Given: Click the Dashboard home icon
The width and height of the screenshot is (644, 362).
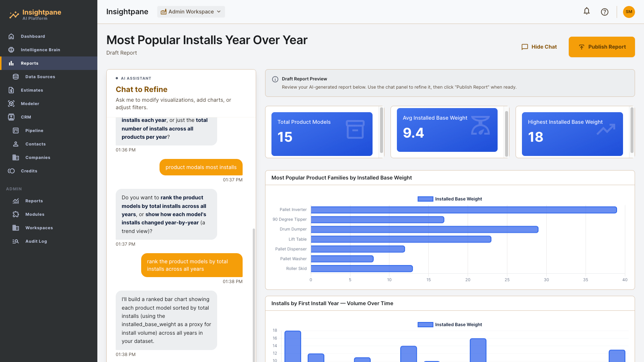Looking at the screenshot, I should (x=11, y=36).
